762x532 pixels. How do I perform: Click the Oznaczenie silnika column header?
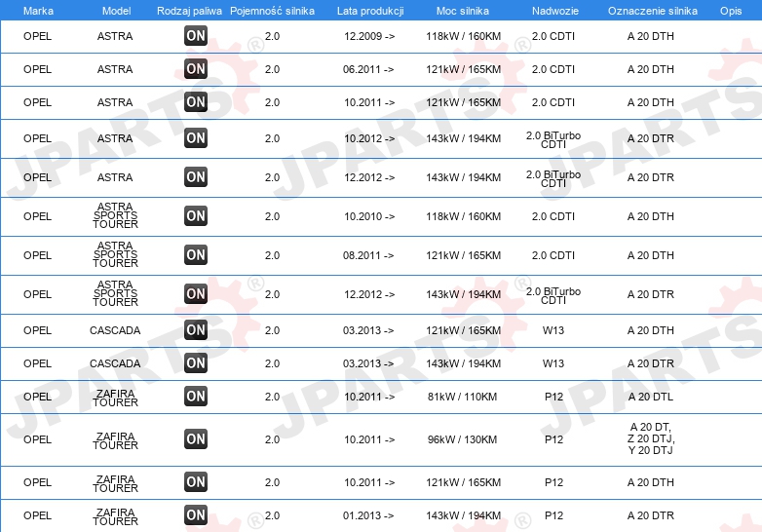click(653, 11)
